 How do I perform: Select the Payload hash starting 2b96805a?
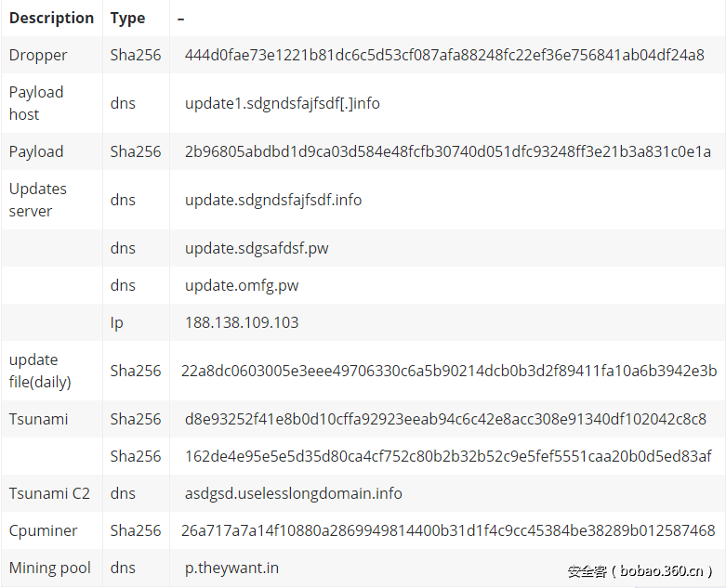pos(447,151)
